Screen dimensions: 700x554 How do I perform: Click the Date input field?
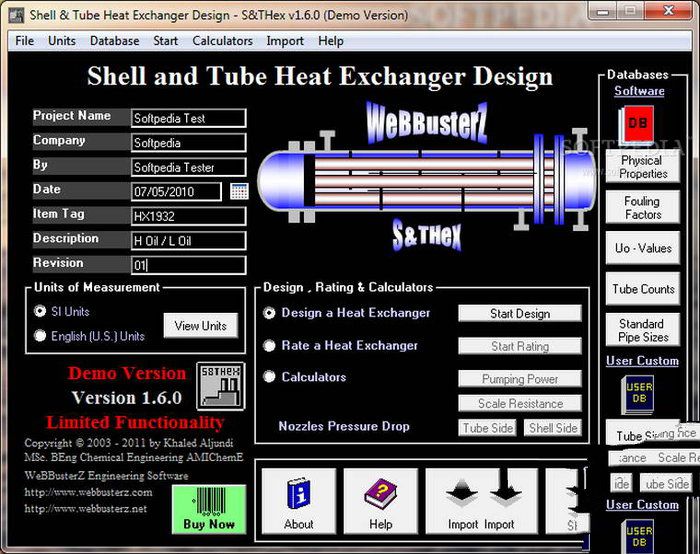pyautogui.click(x=176, y=192)
